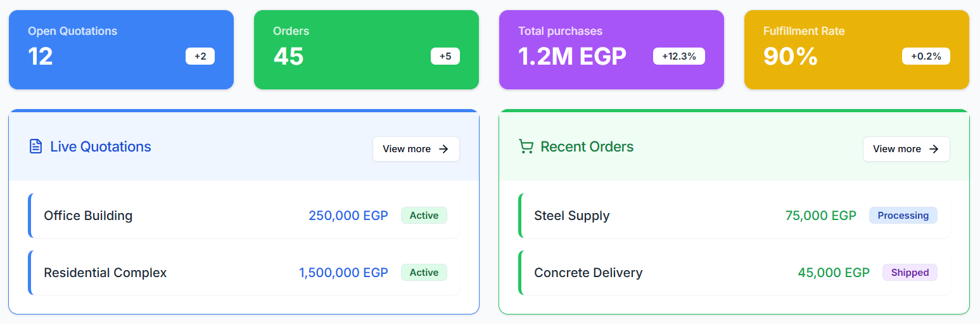Screen dimensions: 980x324
Task: Open View more for Recent Orders
Action: (906, 149)
